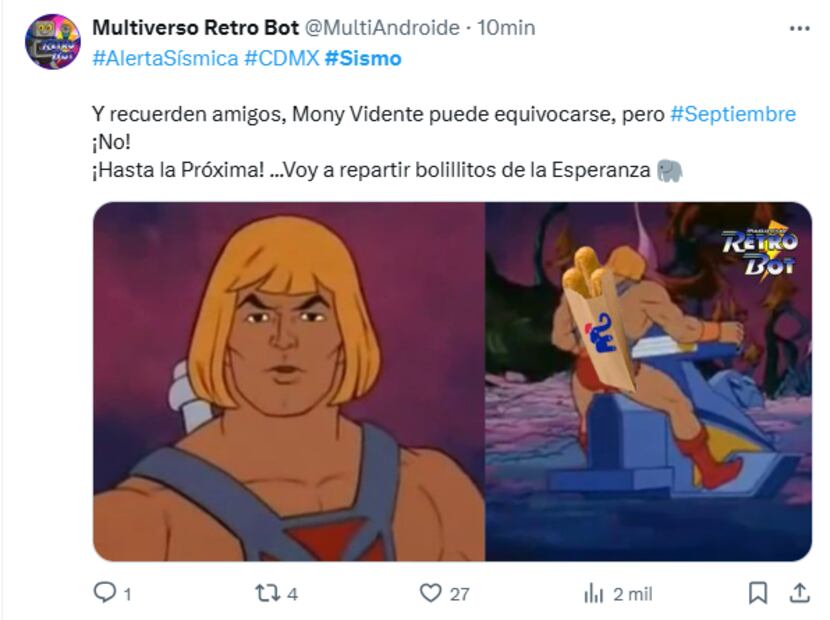Open the three-dot more options menu
The image size is (830, 620).
click(x=800, y=28)
